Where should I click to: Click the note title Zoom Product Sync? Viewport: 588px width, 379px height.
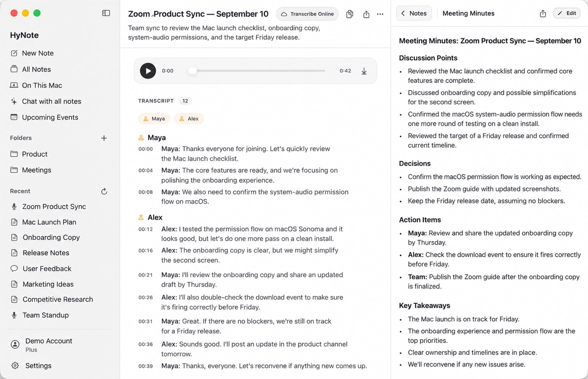click(x=198, y=14)
